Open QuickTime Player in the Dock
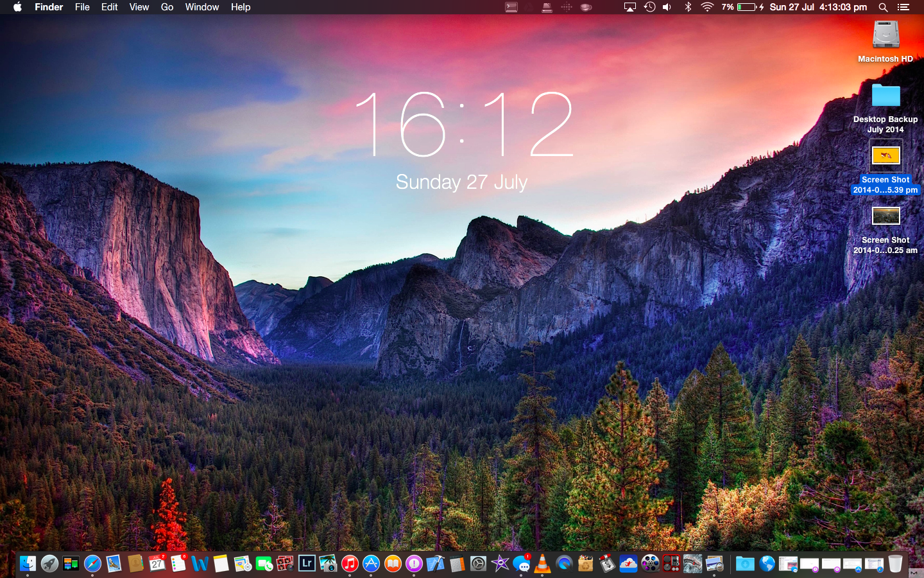Image resolution: width=924 pixels, height=578 pixels. coord(564,564)
